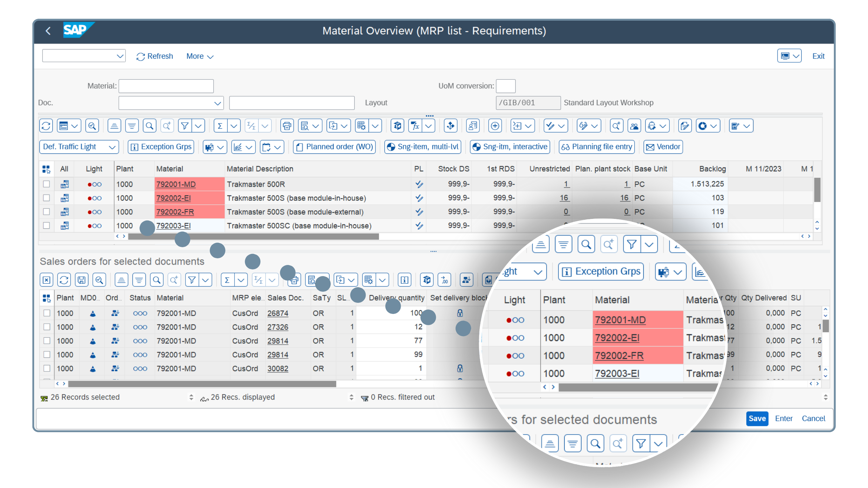Click into the UoM conversion field

click(x=505, y=86)
